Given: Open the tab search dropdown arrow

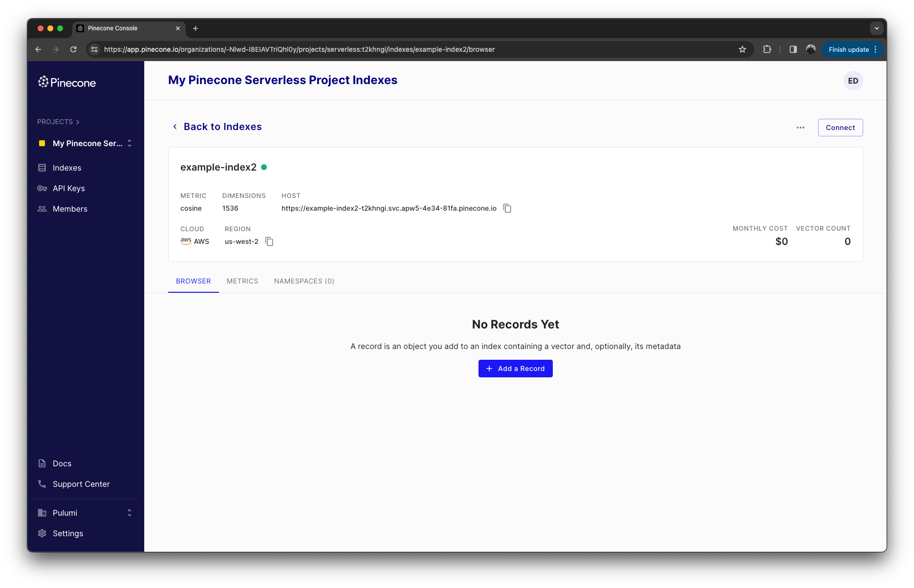Looking at the screenshot, I should 877,28.
